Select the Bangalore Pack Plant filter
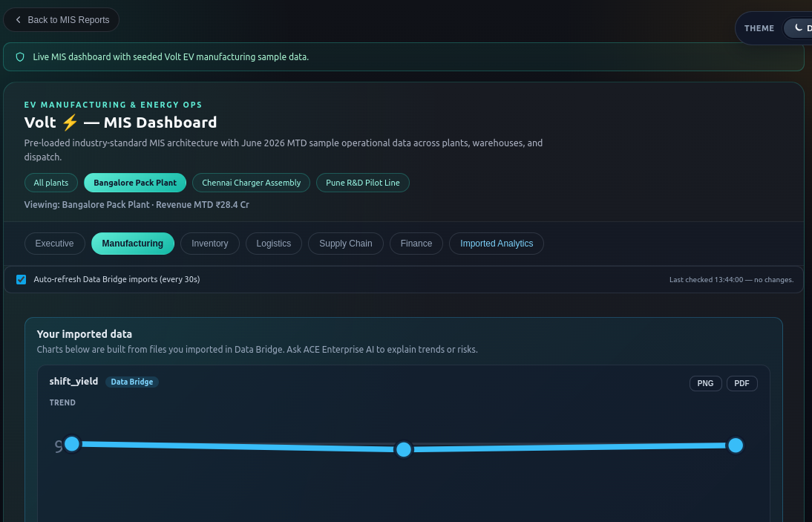Screen dimensions: 812x522 (x=135, y=183)
